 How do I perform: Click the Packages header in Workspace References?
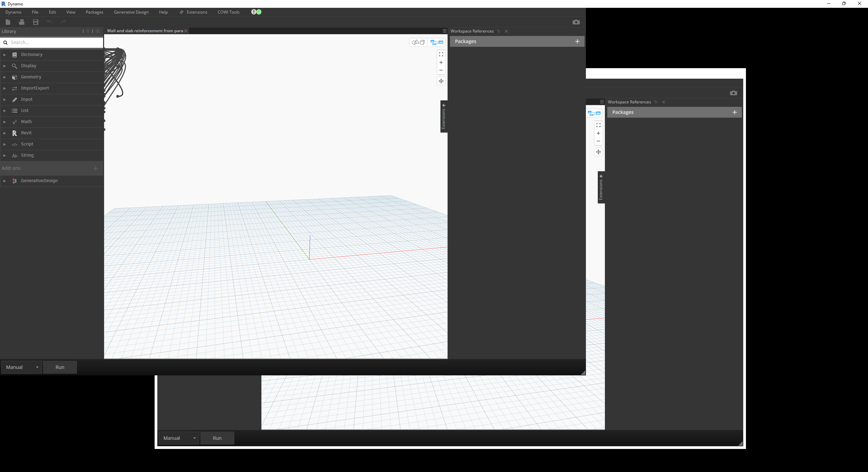[517, 41]
